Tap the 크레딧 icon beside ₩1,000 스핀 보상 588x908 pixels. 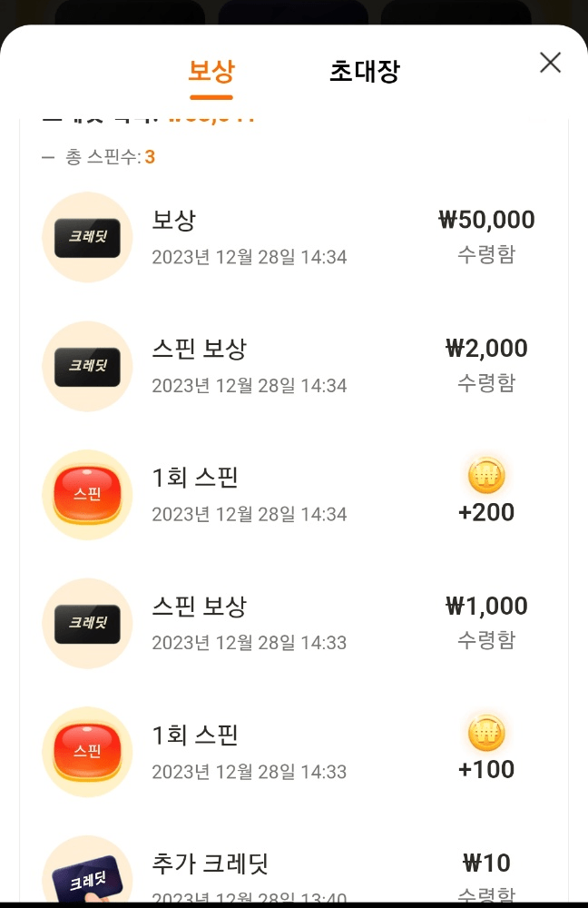click(x=87, y=623)
